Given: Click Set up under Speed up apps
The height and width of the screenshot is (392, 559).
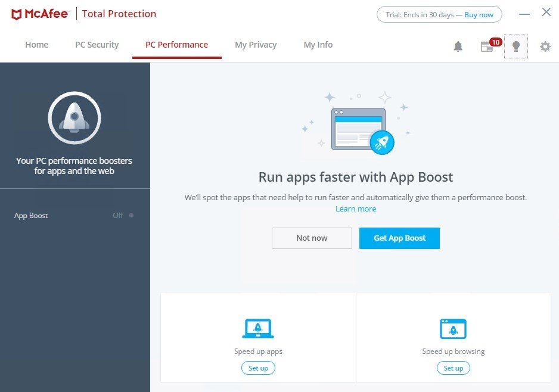Looking at the screenshot, I should click(x=258, y=368).
